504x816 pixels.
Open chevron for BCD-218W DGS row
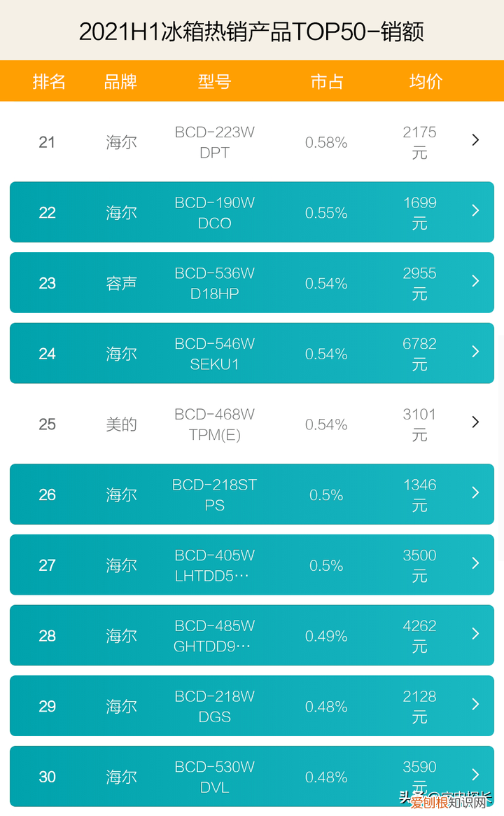tap(475, 704)
